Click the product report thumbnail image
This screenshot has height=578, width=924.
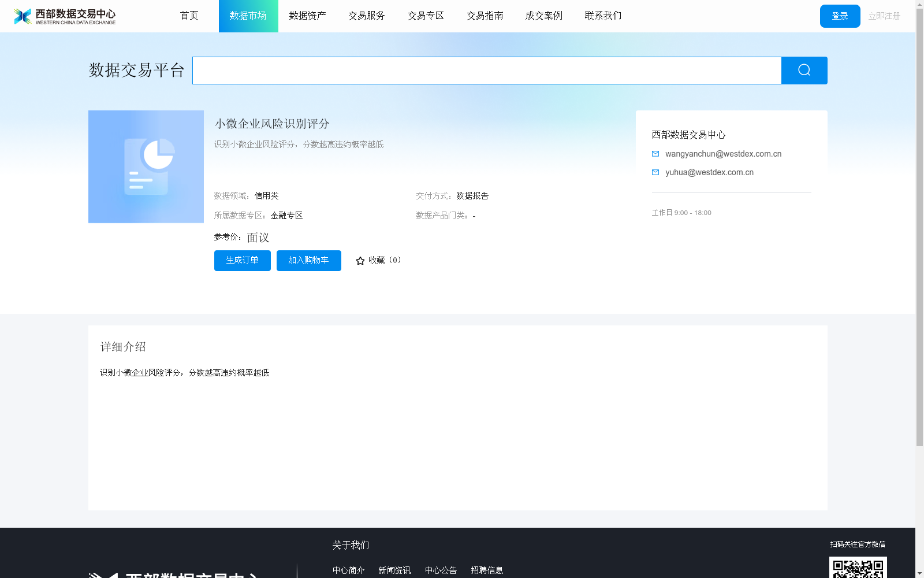[x=146, y=166]
